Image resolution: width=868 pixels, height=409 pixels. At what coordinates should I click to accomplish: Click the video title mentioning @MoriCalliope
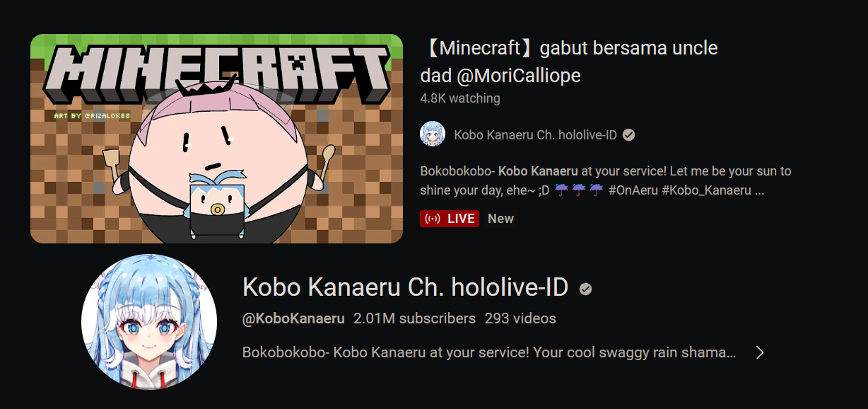click(x=569, y=62)
